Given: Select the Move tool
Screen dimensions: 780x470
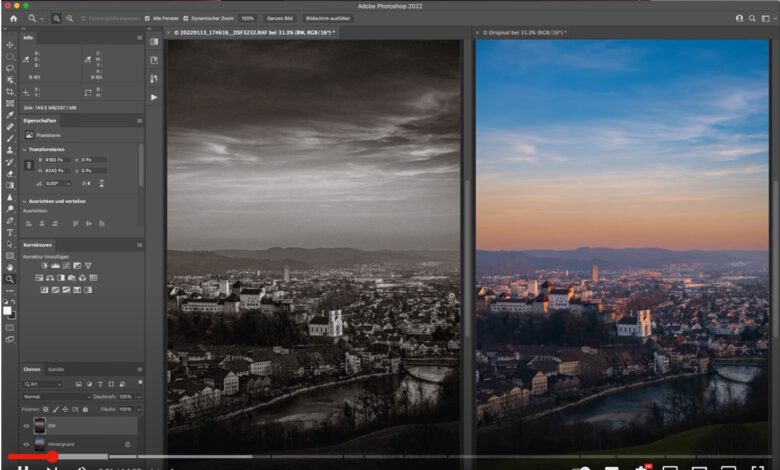Looking at the screenshot, I should click(10, 45).
